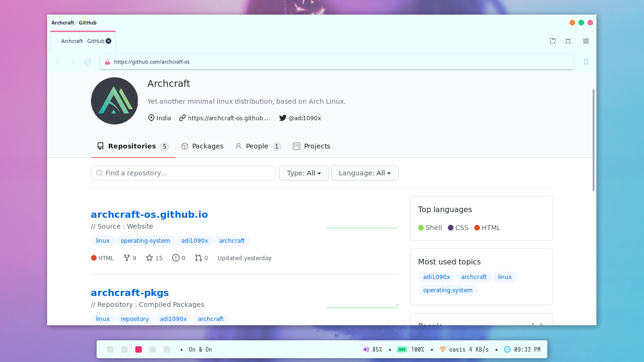Click archcraft under Most used topics
The height and width of the screenshot is (362, 644).
(x=474, y=277)
